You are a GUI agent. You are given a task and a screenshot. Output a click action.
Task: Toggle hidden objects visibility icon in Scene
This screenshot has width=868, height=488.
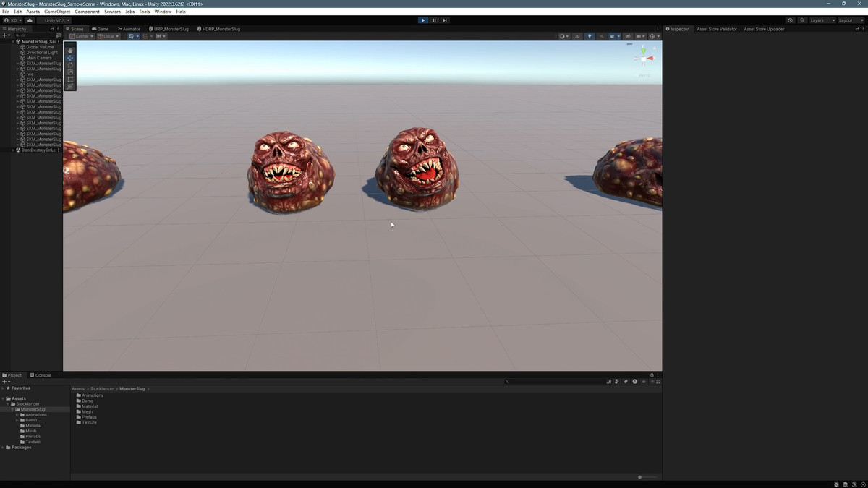tap(628, 36)
